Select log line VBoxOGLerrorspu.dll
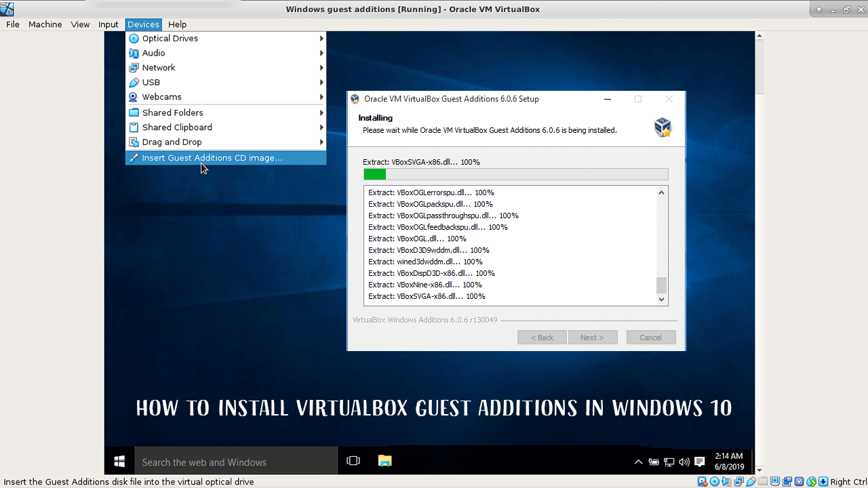Image resolution: width=868 pixels, height=488 pixels. point(431,192)
